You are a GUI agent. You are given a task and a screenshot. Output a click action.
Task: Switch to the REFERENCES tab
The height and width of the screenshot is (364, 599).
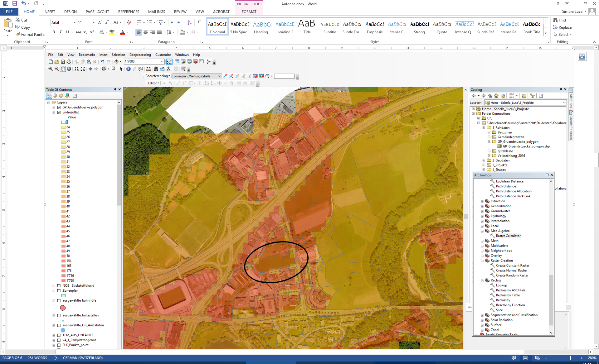point(129,12)
